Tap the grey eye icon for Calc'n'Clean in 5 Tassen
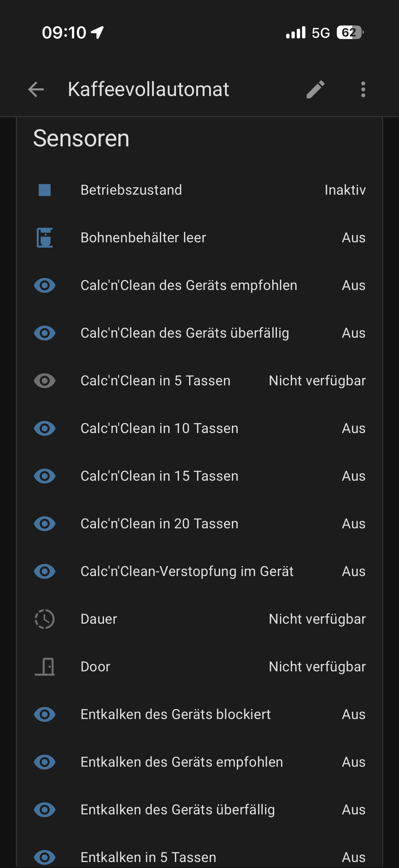This screenshot has width=399, height=868. click(44, 381)
